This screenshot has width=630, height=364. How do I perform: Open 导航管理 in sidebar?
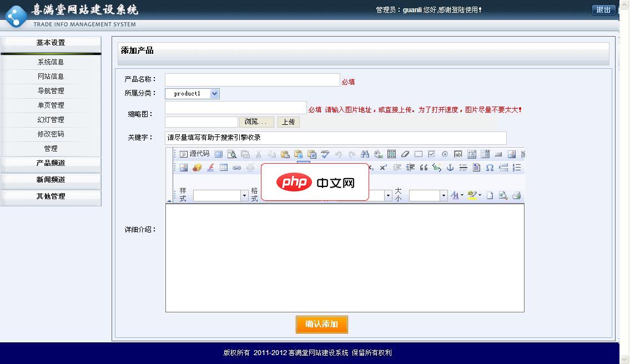(x=51, y=91)
